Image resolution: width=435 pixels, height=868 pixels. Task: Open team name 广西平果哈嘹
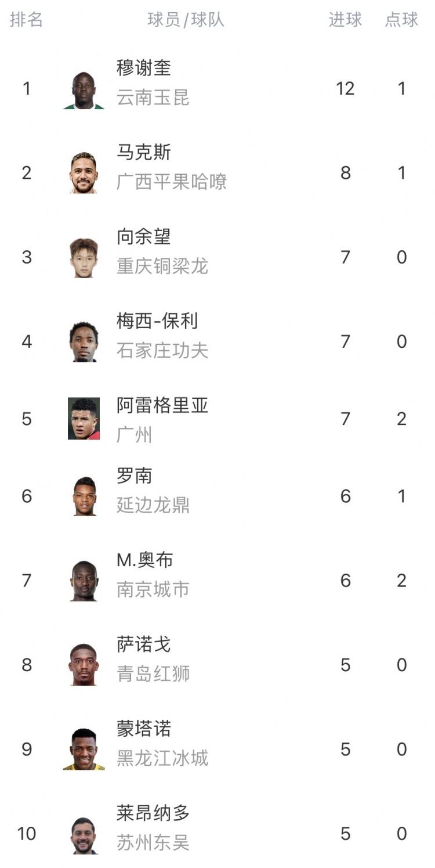click(171, 182)
